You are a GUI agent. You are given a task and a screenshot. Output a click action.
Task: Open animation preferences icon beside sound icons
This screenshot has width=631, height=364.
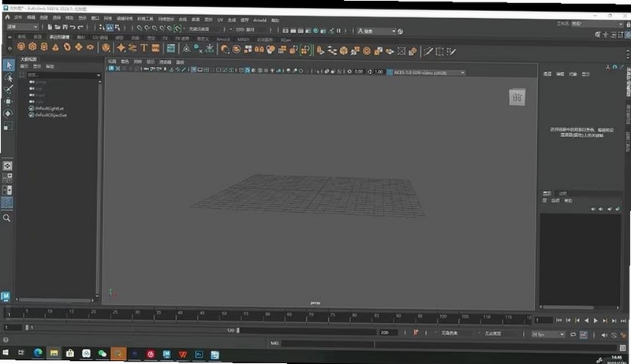(623, 335)
